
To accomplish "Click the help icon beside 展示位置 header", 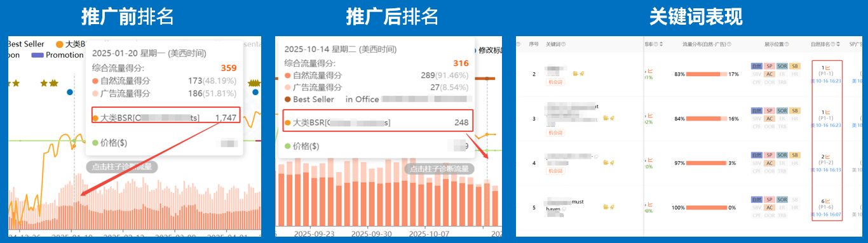I will tap(786, 44).
